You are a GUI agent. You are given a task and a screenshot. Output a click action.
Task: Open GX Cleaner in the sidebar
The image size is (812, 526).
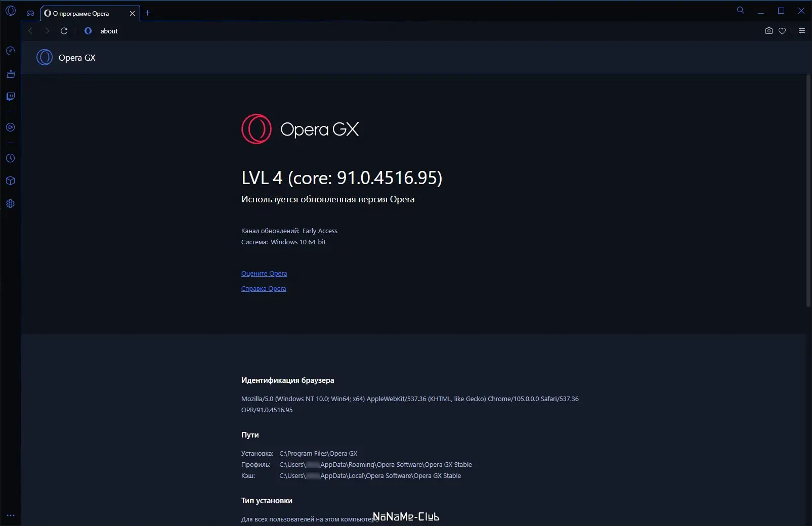(x=11, y=74)
